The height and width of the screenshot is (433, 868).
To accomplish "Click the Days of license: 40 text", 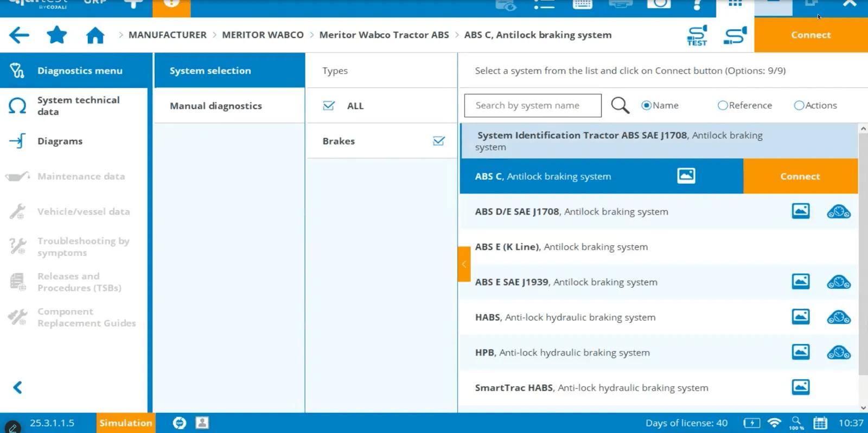I will tap(686, 423).
